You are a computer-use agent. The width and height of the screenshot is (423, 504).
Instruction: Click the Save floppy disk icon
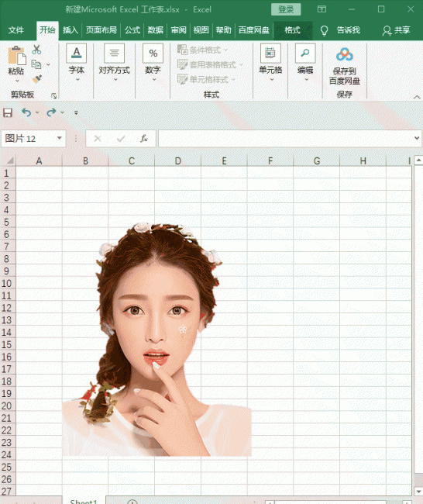8,112
